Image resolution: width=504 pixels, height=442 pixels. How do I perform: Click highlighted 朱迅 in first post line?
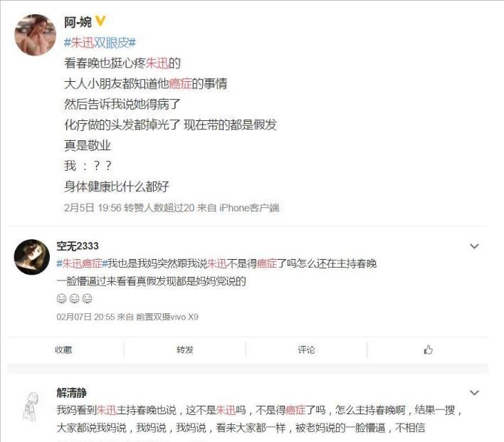click(157, 63)
